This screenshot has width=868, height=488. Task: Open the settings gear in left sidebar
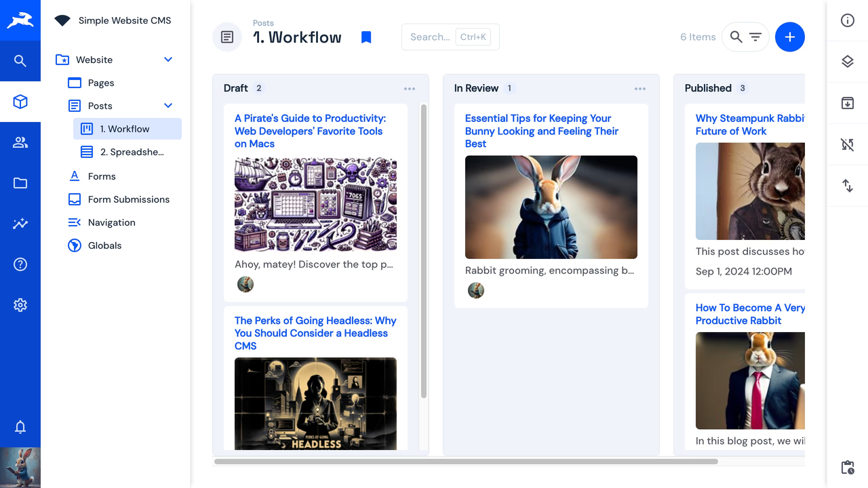(20, 305)
